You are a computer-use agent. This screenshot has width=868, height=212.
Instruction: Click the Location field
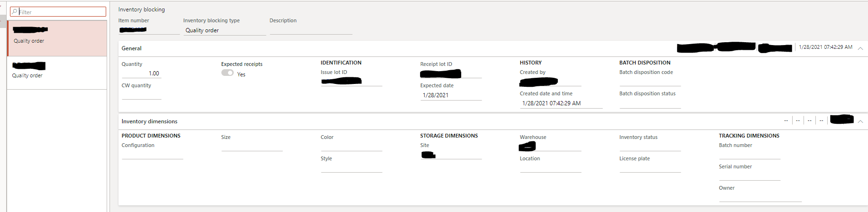[550, 168]
